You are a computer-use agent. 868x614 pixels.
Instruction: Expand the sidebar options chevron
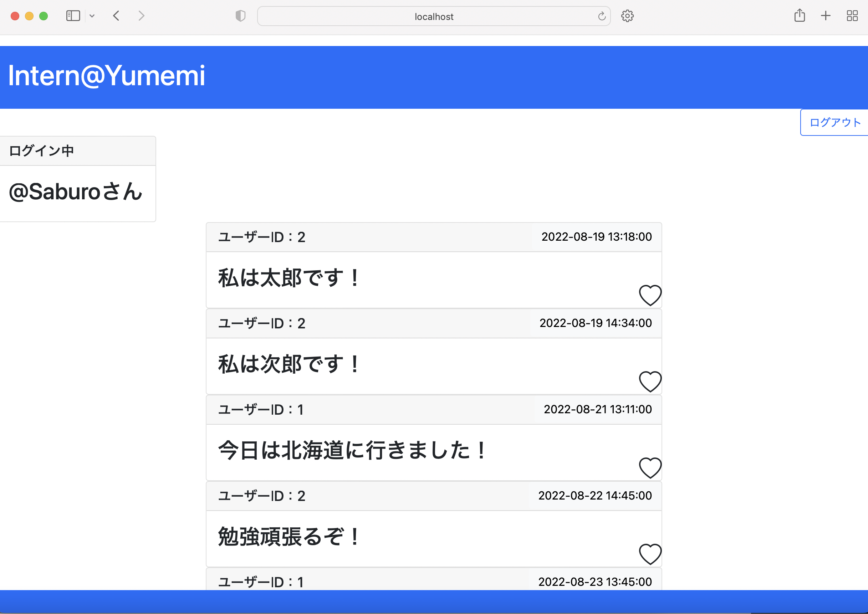click(x=93, y=16)
